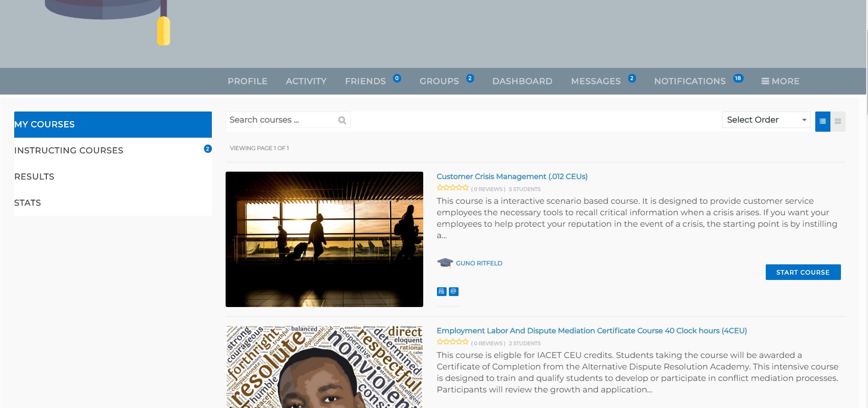868x408 pixels.
Task: Click the email @ icon under Customer Crisis course
Action: 453,291
